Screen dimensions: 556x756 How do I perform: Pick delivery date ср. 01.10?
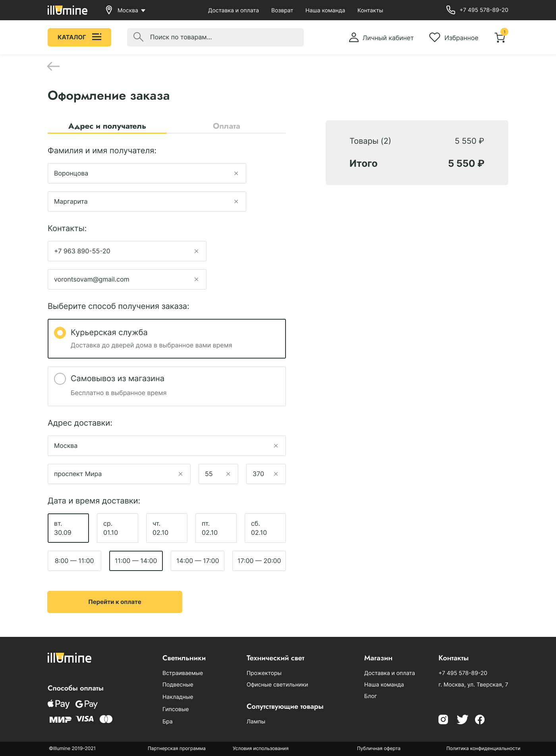click(118, 528)
